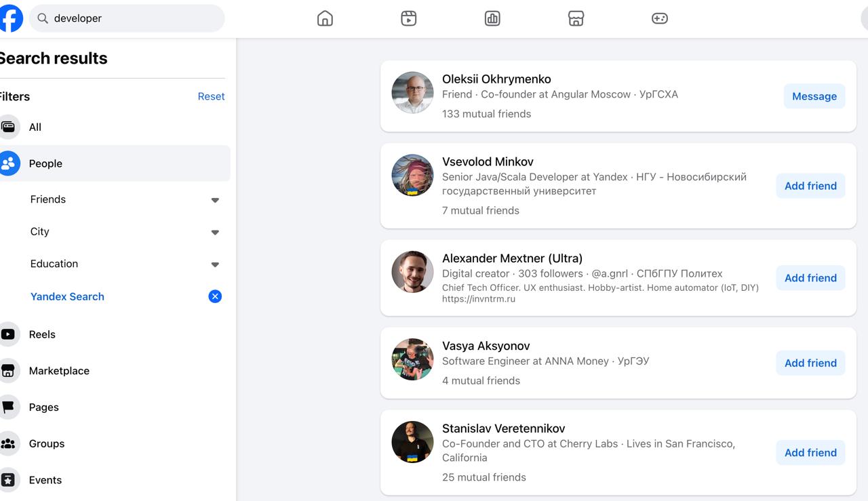Viewport: 868px width, 501px height.
Task: Click "133 mutual friends" text
Action: [x=486, y=114]
